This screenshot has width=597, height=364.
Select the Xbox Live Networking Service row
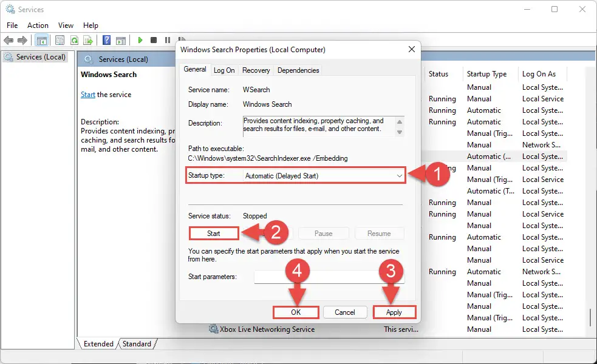(x=267, y=329)
